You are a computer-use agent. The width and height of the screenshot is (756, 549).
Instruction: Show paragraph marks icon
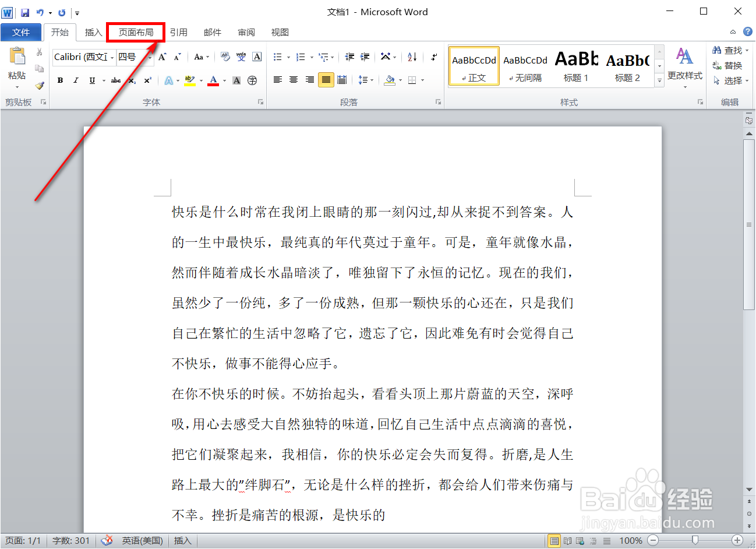434,57
